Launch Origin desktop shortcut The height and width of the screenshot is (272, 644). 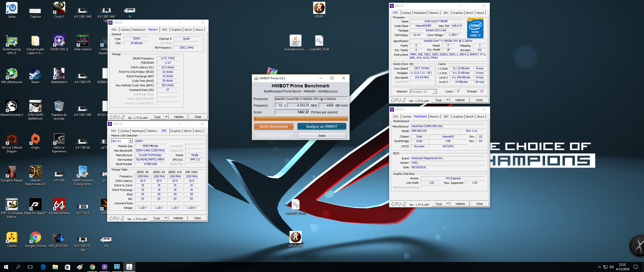[x=35, y=141]
